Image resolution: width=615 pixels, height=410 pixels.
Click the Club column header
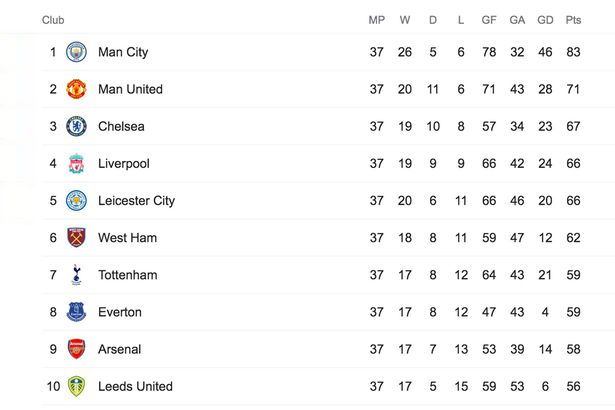[53, 20]
